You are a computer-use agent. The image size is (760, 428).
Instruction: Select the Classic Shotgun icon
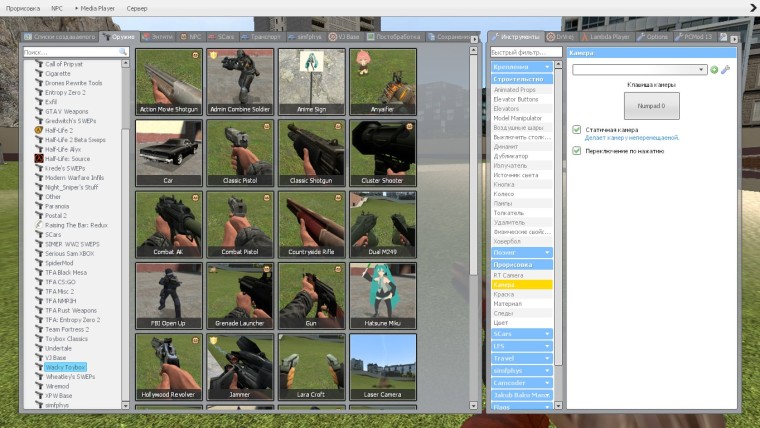(311, 153)
